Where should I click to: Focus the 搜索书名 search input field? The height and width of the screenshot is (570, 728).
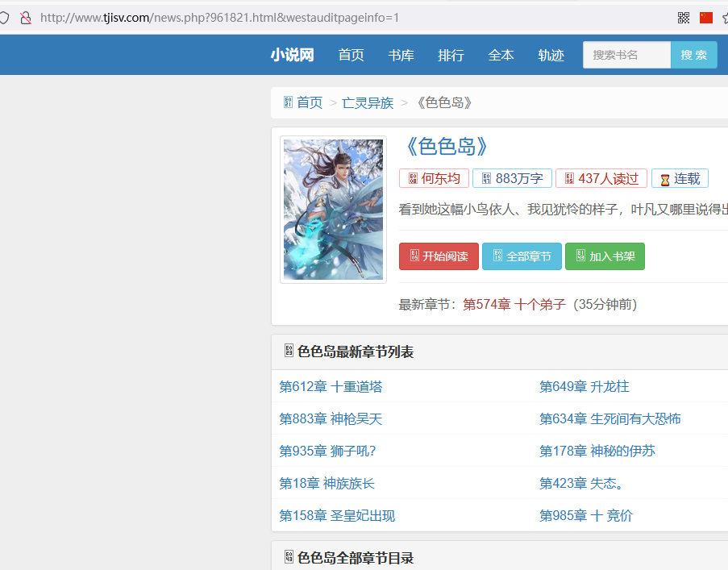point(626,55)
